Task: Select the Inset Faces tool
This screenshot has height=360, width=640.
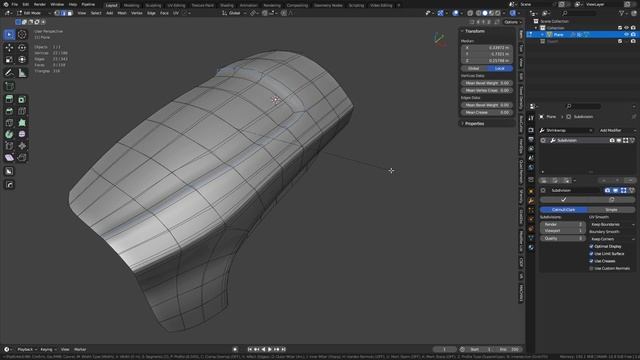Action: pyautogui.click(x=22, y=99)
